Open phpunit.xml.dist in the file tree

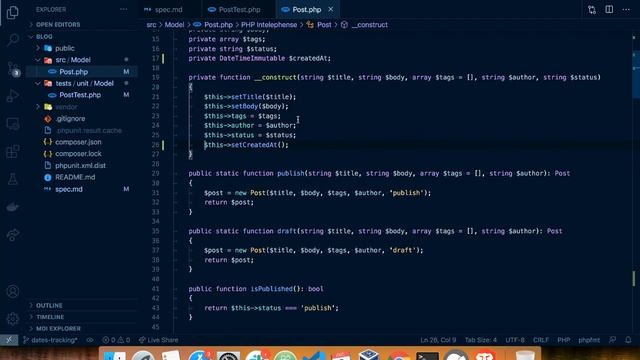click(x=80, y=166)
